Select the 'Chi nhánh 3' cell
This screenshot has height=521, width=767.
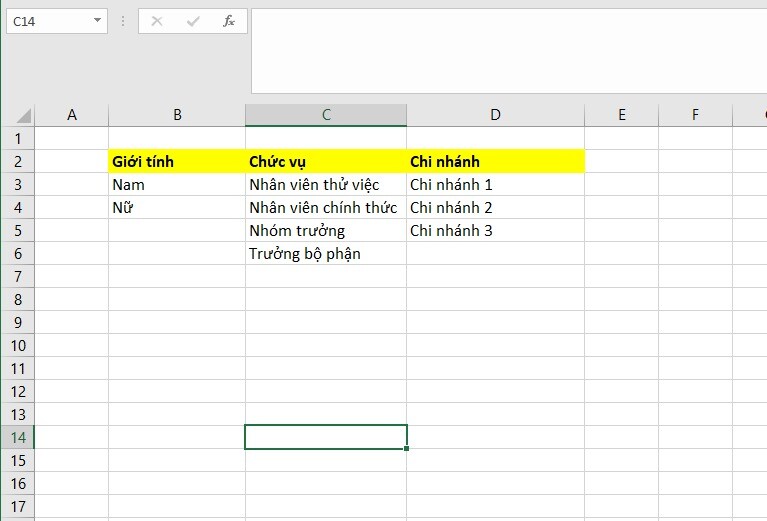pyautogui.click(x=496, y=230)
